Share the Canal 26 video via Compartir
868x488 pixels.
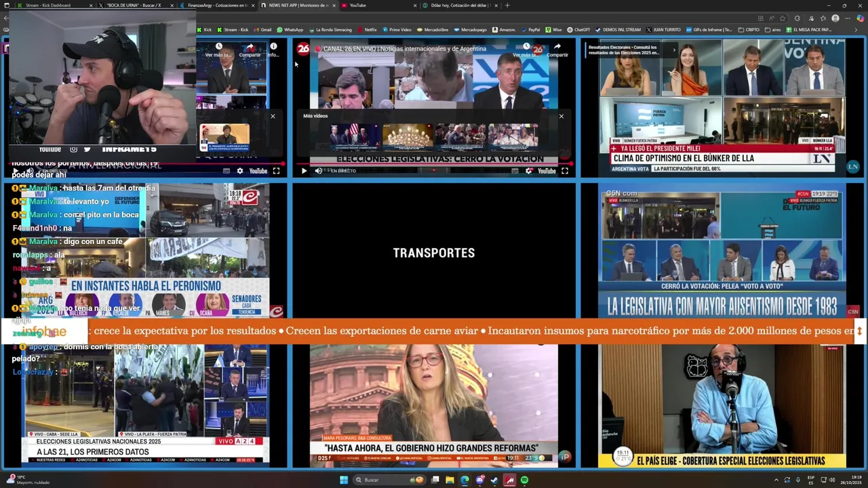pyautogui.click(x=557, y=49)
